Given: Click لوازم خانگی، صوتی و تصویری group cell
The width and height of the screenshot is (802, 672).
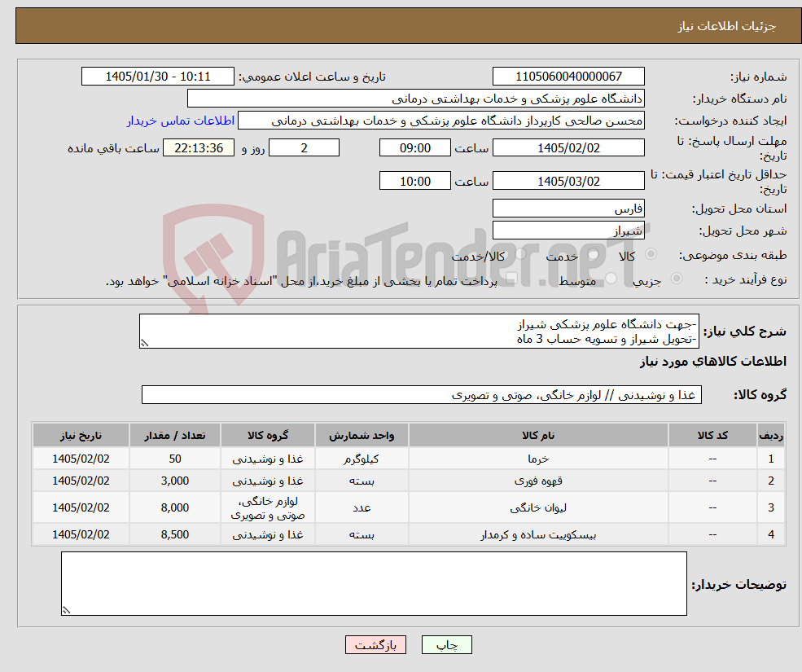Looking at the screenshot, I should pyautogui.click(x=268, y=507).
